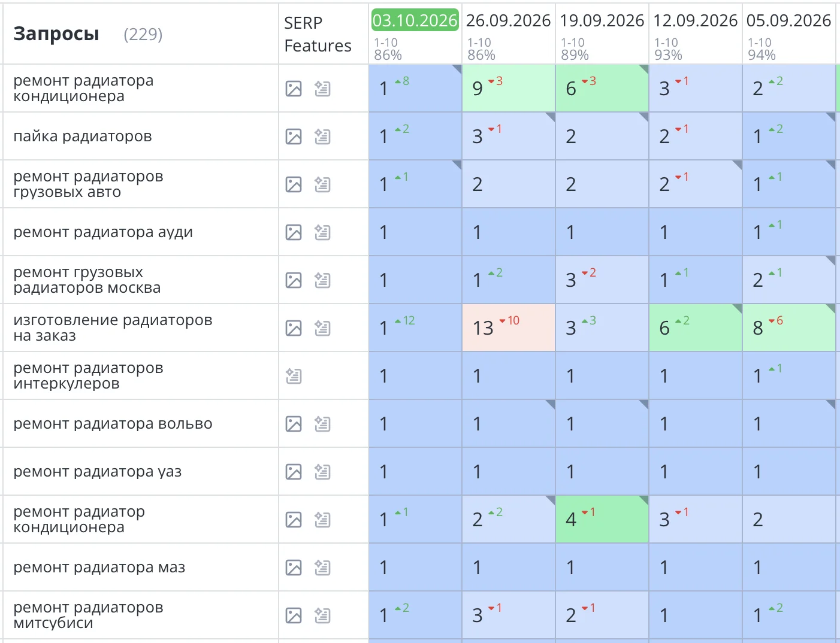Click position 13 cell for изготовление радиаторов на заказ
Viewport: 840px width, 643px height.
point(509,327)
